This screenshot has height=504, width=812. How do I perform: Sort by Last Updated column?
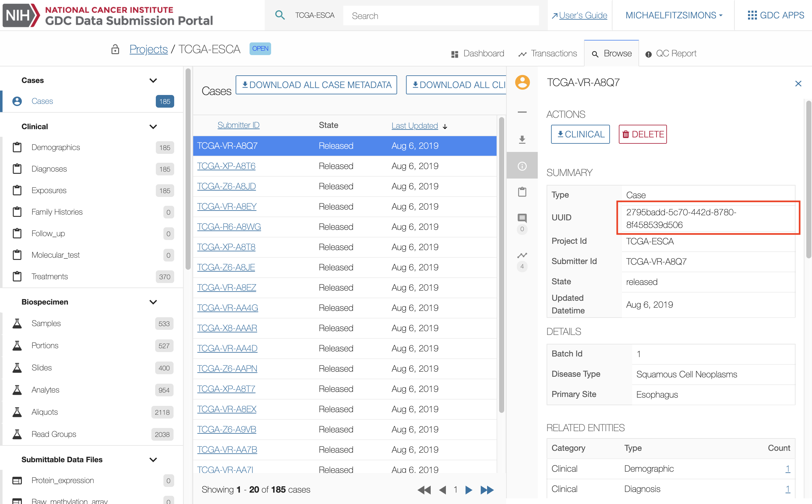click(x=415, y=126)
